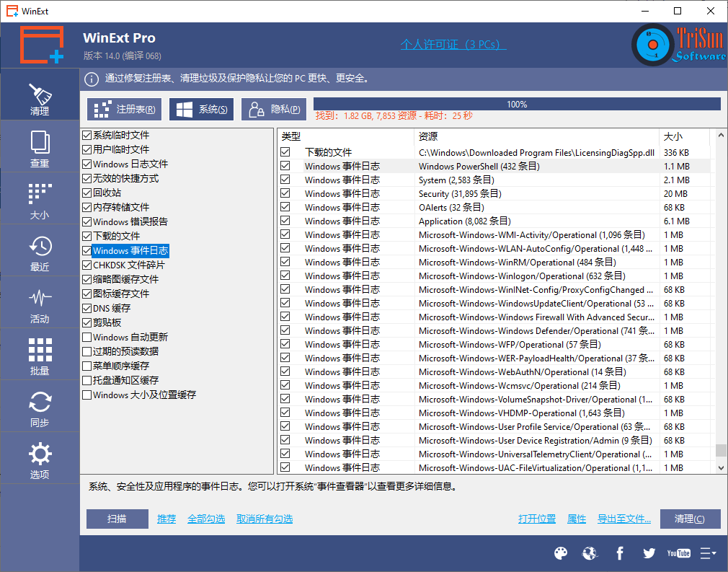This screenshot has height=572, width=728.
Task: Click the 推荐 recommended link
Action: tap(167, 519)
